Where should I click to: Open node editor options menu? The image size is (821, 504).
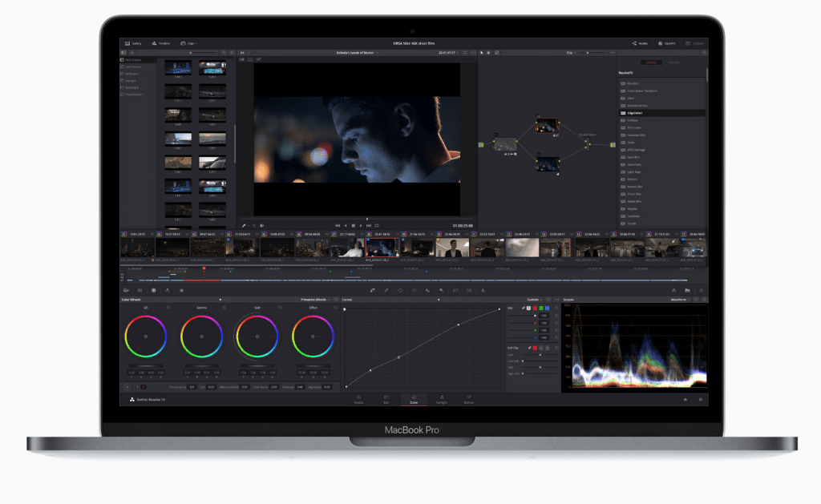[x=612, y=53]
